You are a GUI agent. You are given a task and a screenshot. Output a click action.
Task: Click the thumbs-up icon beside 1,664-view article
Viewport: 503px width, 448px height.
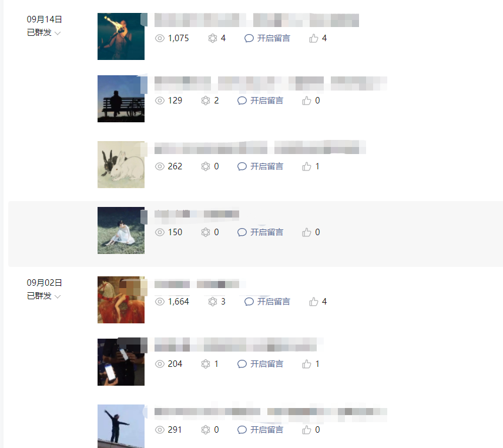coord(313,302)
